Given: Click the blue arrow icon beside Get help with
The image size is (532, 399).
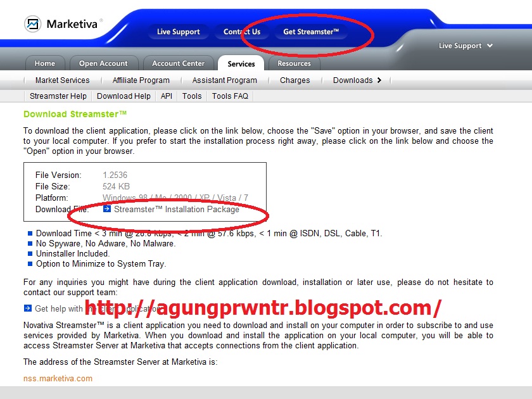Looking at the screenshot, I should (27, 308).
